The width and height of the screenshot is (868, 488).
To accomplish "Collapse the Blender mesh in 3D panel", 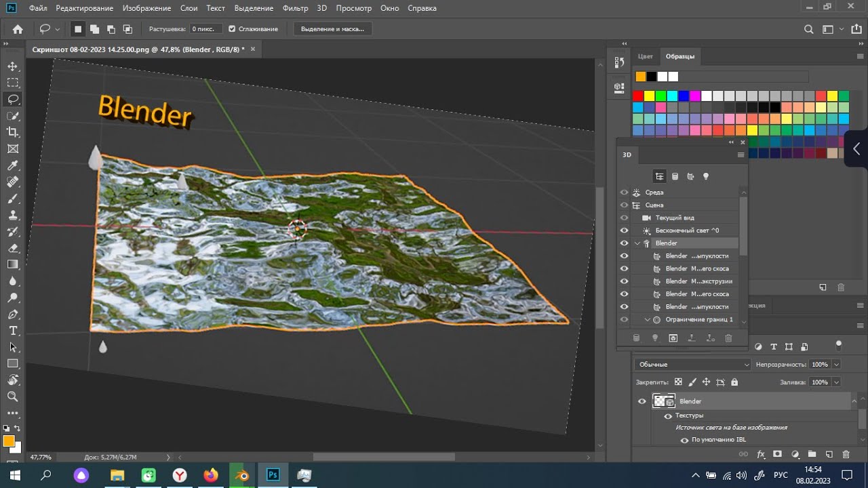I will coord(637,243).
